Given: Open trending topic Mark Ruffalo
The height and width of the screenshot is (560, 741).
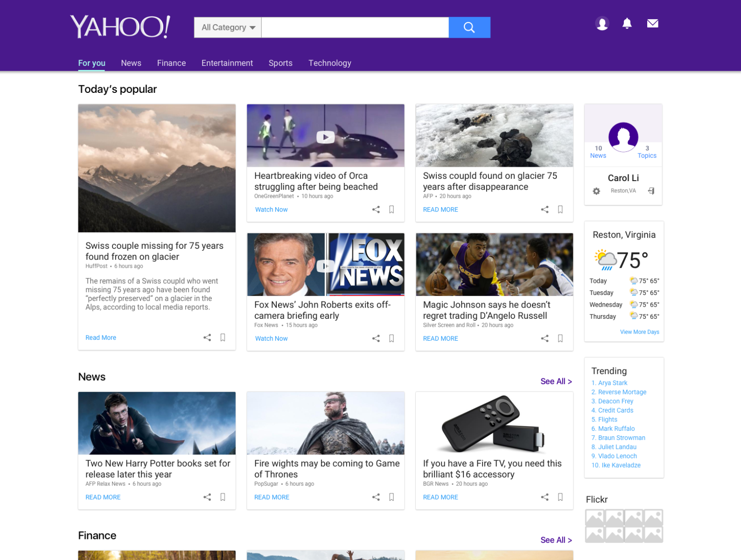Looking at the screenshot, I should pyautogui.click(x=613, y=428).
